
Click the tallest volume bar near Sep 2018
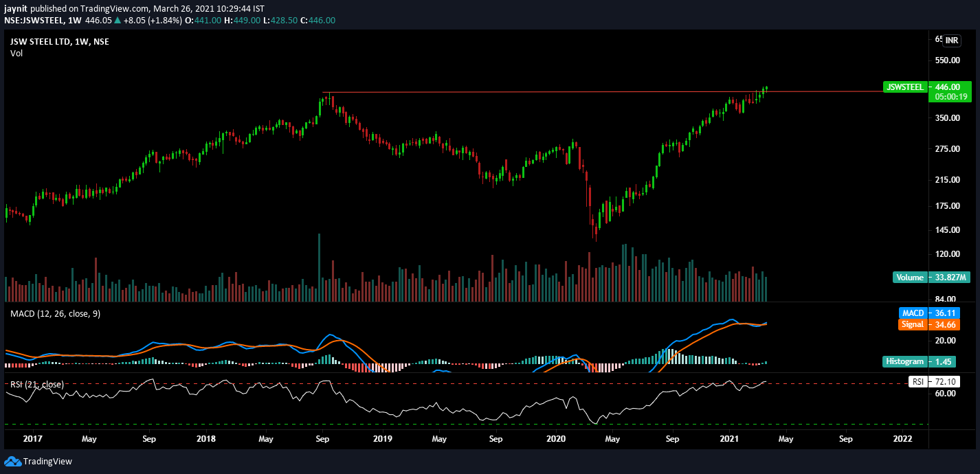point(319,267)
